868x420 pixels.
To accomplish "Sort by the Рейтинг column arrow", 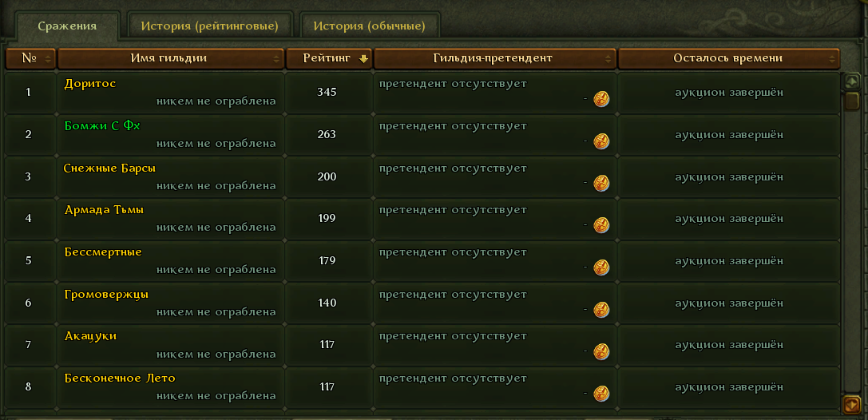I will (x=363, y=58).
